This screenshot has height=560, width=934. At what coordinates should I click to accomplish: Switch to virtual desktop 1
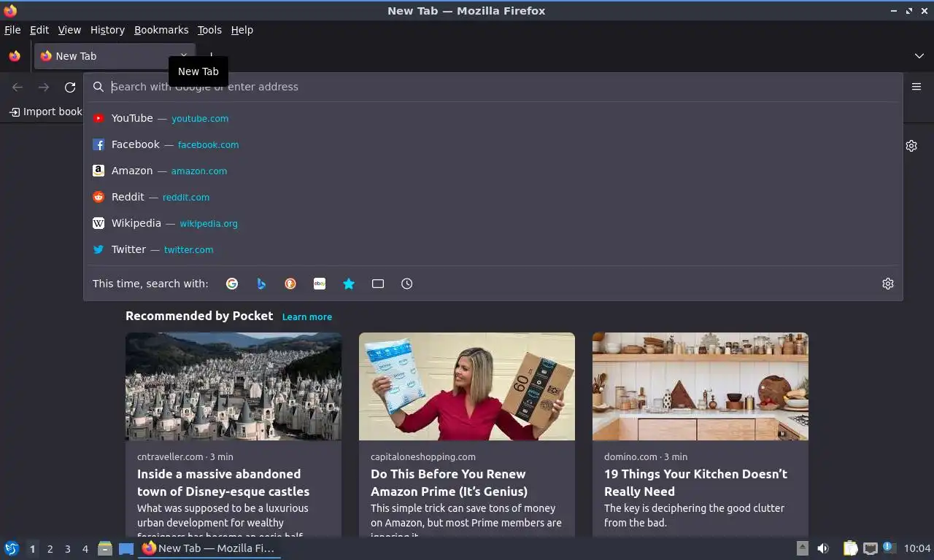coord(32,549)
